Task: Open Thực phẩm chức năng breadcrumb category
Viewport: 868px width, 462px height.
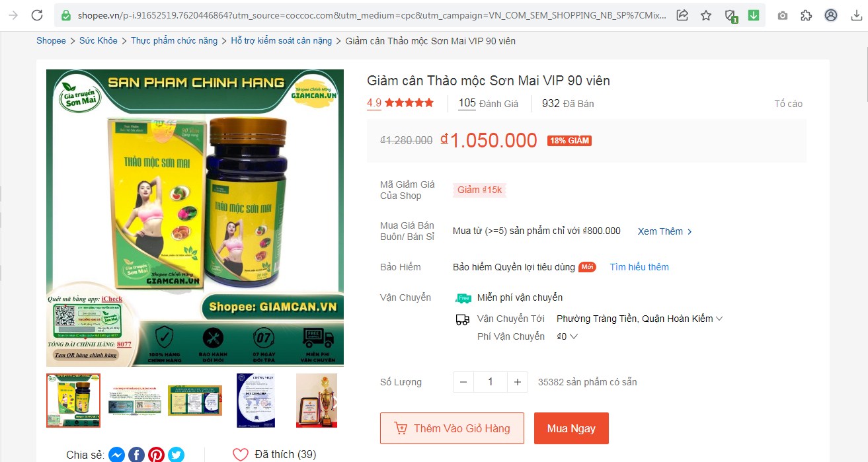Action: click(x=174, y=41)
